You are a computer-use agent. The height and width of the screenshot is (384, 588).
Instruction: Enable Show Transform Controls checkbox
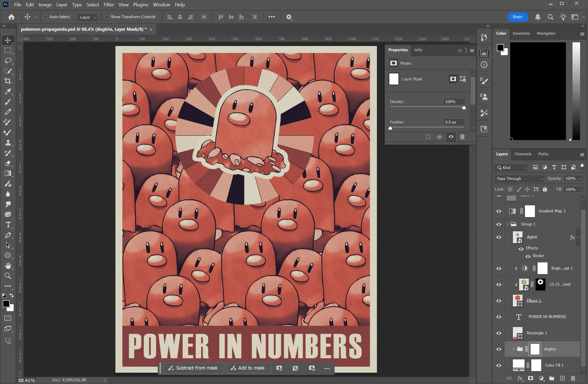click(x=107, y=17)
